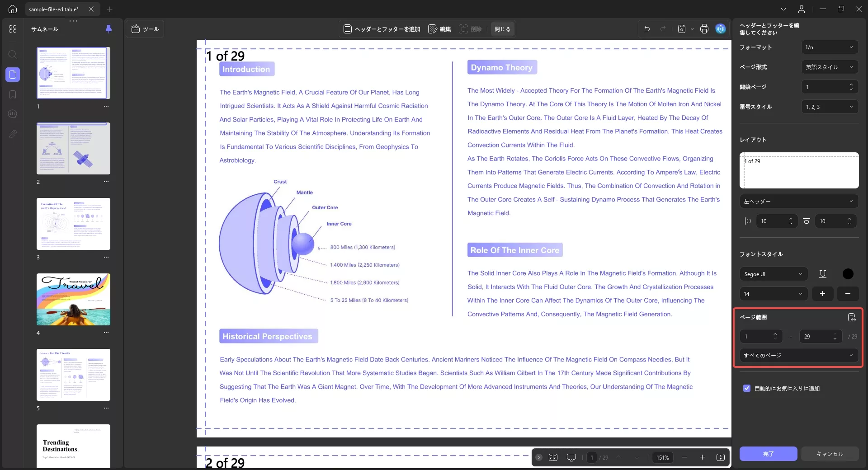Viewport: 868px width, 470px height.
Task: Go to the home icon
Action: tap(13, 9)
